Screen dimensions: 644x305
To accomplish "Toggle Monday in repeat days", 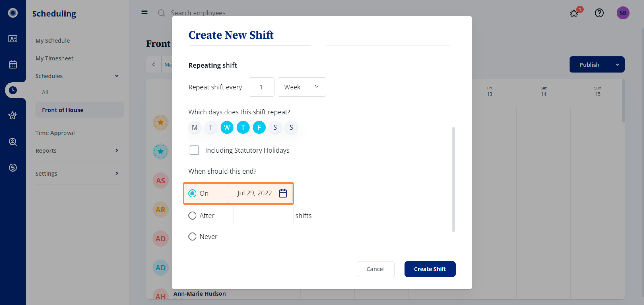I will (194, 127).
